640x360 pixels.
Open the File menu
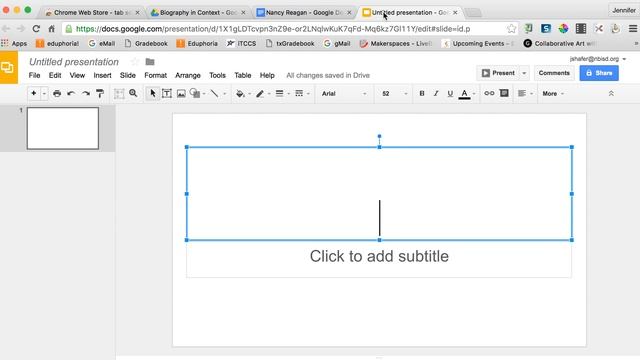(34, 75)
